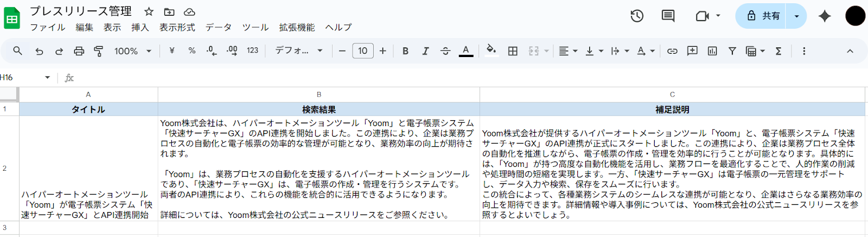Viewport: 868px width, 237px height.
Task: Open the borders tool
Action: [513, 51]
